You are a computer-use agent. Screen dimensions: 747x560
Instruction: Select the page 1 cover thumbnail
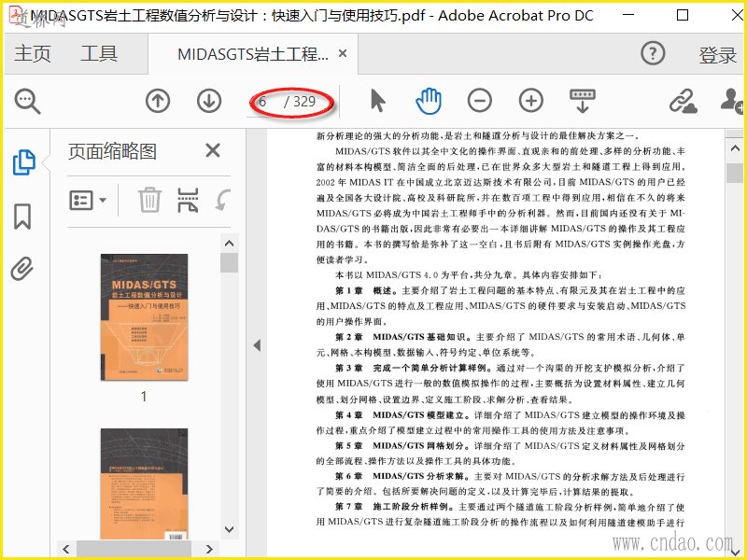click(x=144, y=317)
